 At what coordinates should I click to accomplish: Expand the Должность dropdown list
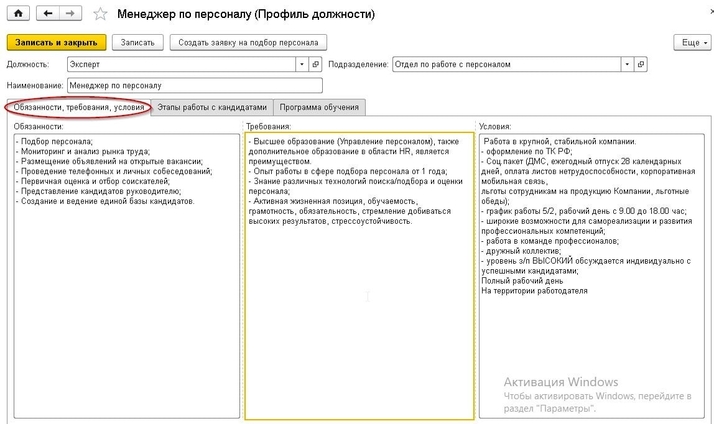pyautogui.click(x=301, y=65)
